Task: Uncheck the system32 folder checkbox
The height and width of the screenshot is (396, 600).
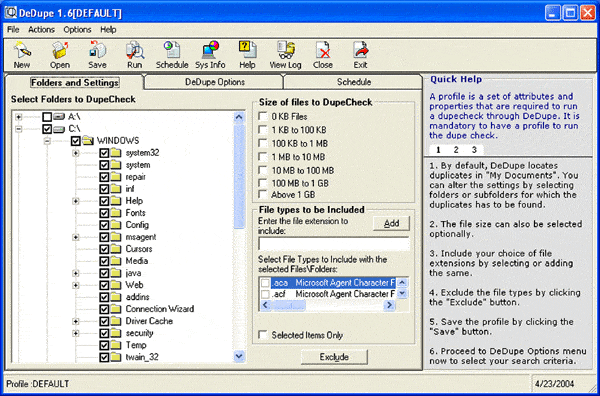Action: 104,153
